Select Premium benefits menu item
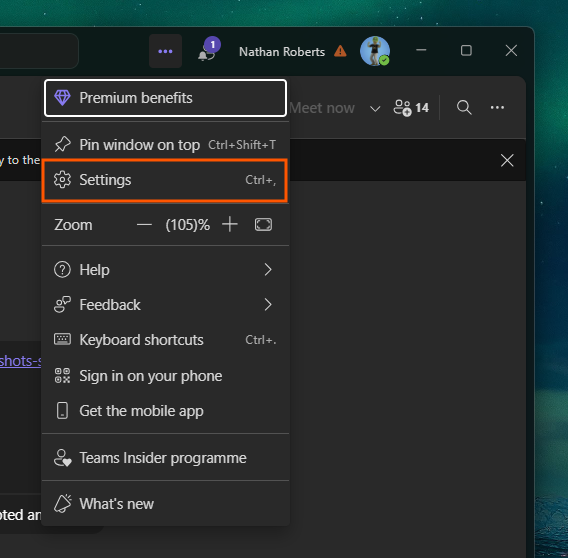This screenshot has height=558, width=568. click(x=165, y=98)
